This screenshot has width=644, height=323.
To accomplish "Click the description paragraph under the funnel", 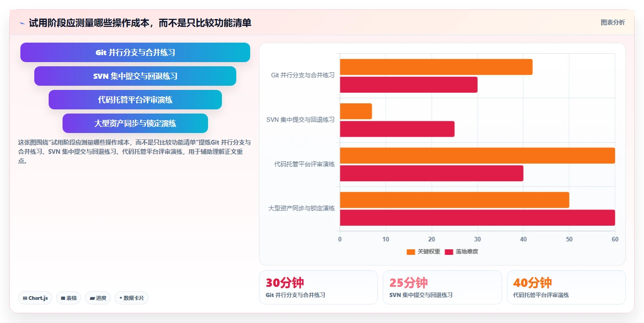I will point(134,152).
